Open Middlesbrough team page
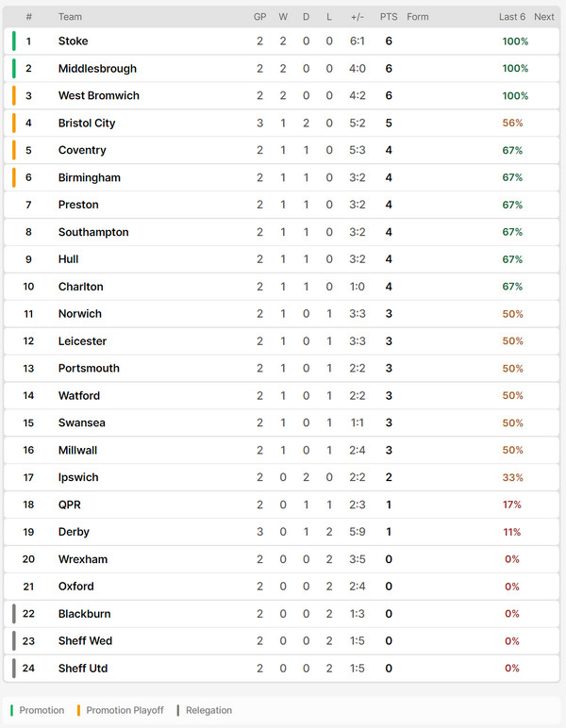The image size is (566, 728). pyautogui.click(x=97, y=68)
